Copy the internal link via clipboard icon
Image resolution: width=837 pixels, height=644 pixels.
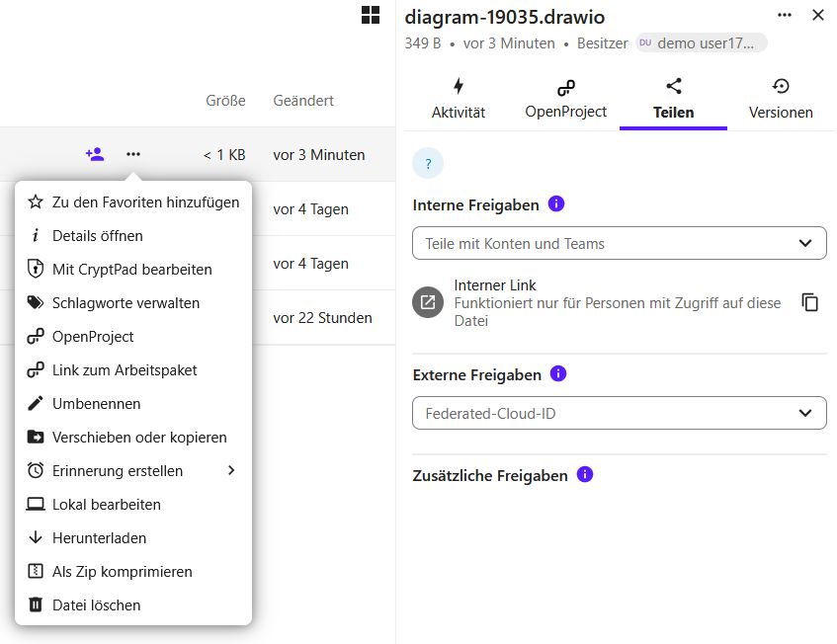pos(809,302)
